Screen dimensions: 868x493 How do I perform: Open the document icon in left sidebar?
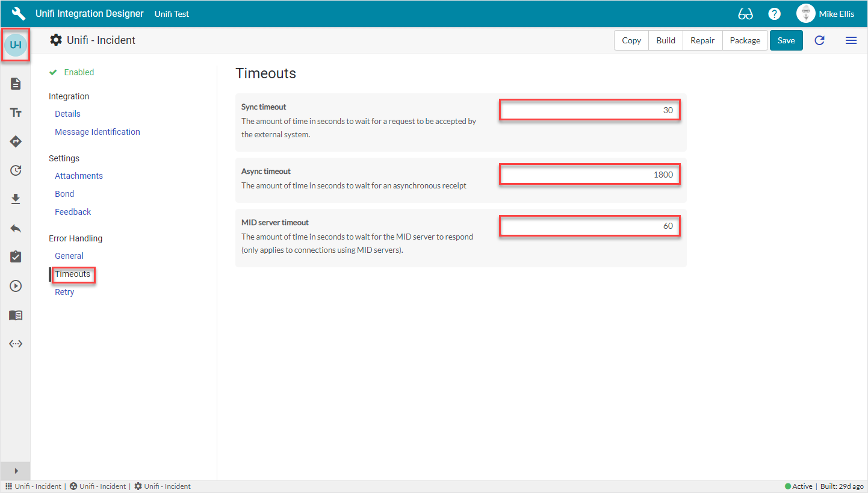coord(16,84)
